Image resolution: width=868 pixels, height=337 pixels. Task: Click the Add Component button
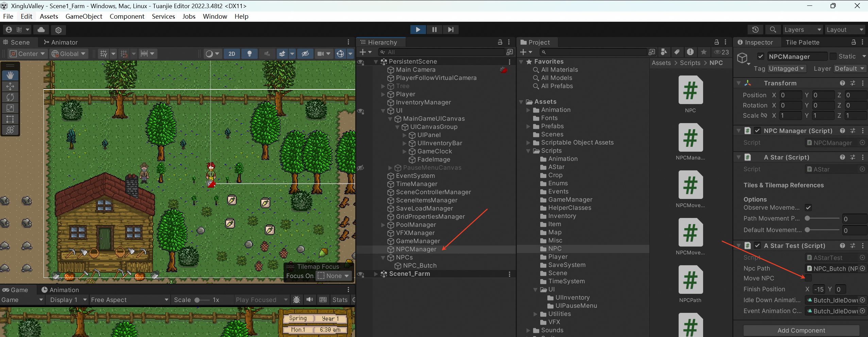[x=801, y=330]
